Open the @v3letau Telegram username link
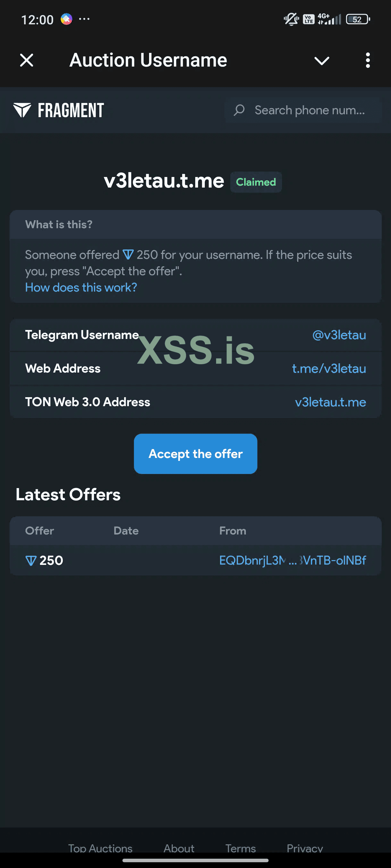 [339, 335]
